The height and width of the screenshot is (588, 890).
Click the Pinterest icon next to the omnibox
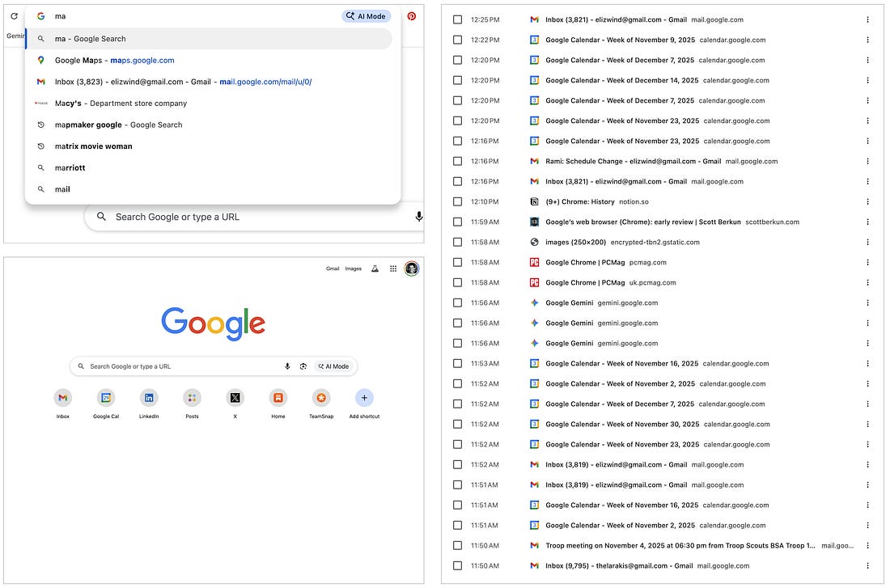pyautogui.click(x=412, y=16)
